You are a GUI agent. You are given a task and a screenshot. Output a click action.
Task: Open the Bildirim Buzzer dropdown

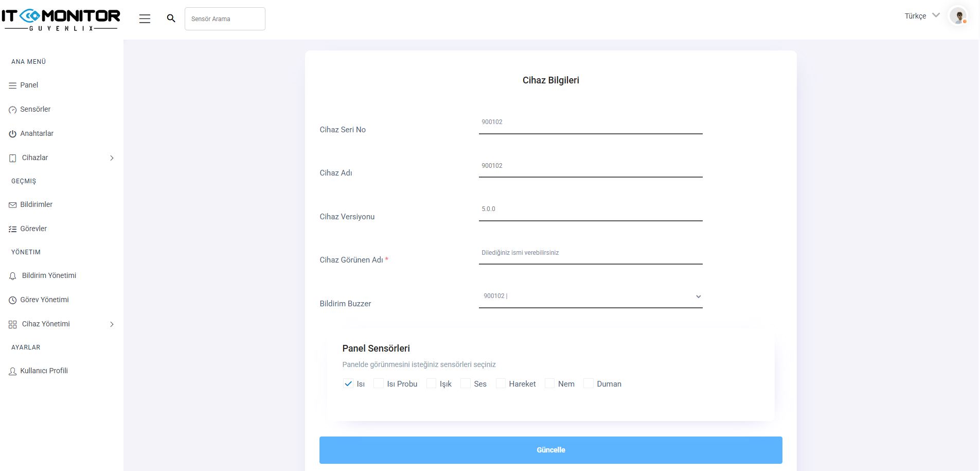[590, 296]
